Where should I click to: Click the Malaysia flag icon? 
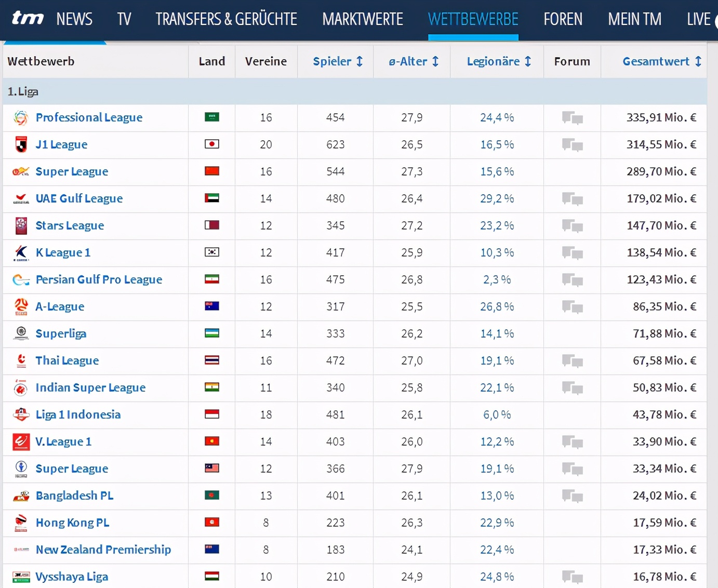pos(212,468)
